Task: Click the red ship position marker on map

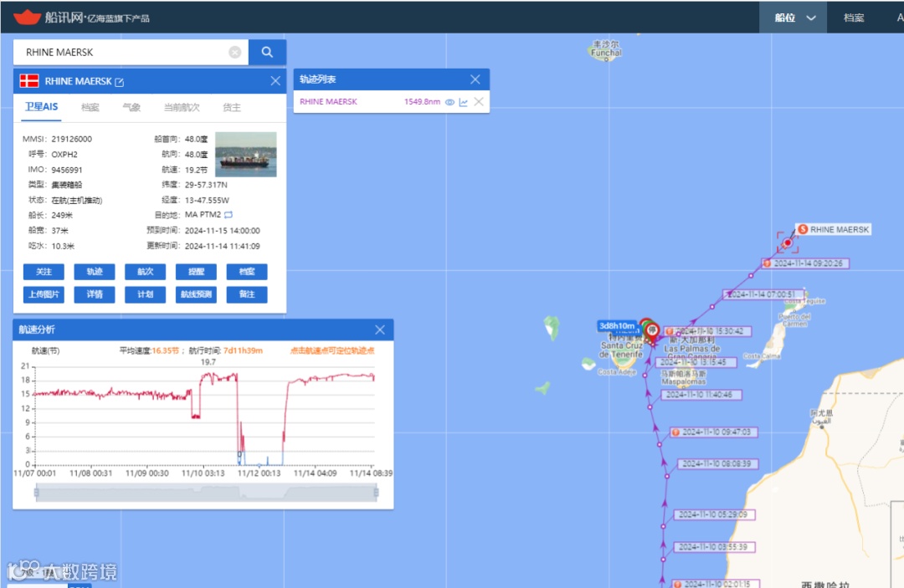Action: (x=788, y=243)
